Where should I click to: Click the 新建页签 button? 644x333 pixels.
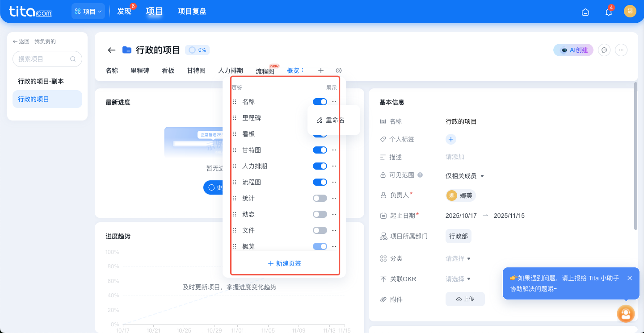click(x=284, y=263)
